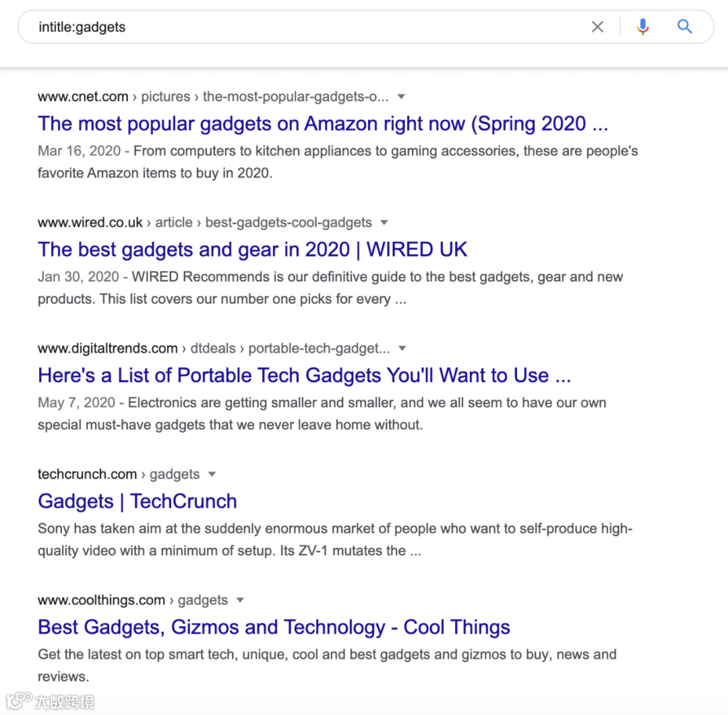Click the techcrunch.com breadcrumb URL
The image size is (728, 715).
pyautogui.click(x=87, y=474)
